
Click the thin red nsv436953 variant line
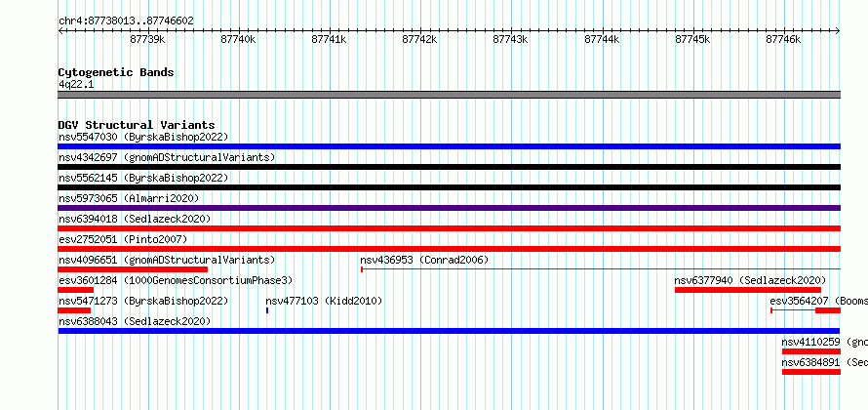click(601, 269)
